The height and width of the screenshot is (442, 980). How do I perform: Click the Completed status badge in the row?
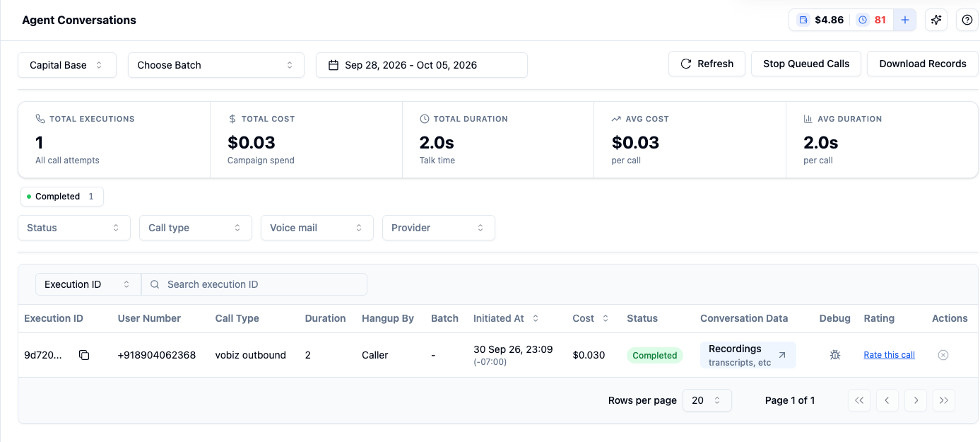point(655,355)
